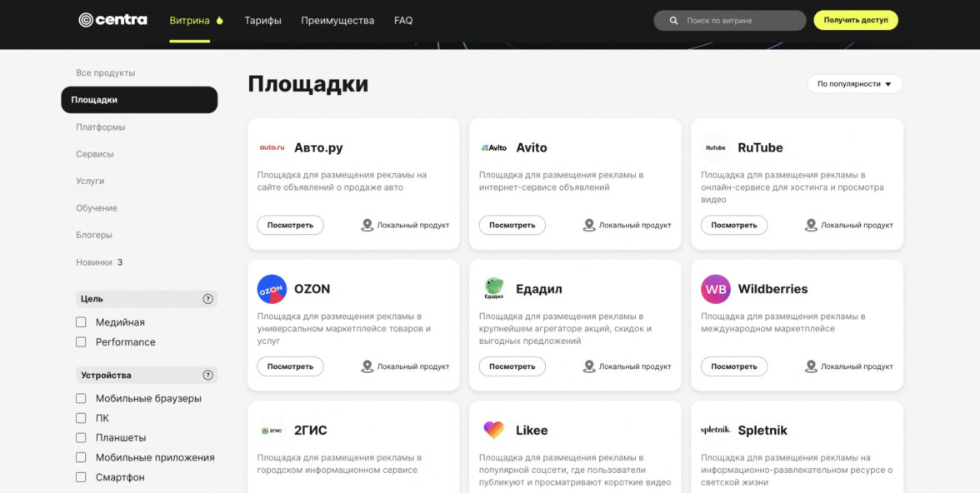Open Сервисы sidebar category
Viewport: 980px width, 493px height.
95,154
